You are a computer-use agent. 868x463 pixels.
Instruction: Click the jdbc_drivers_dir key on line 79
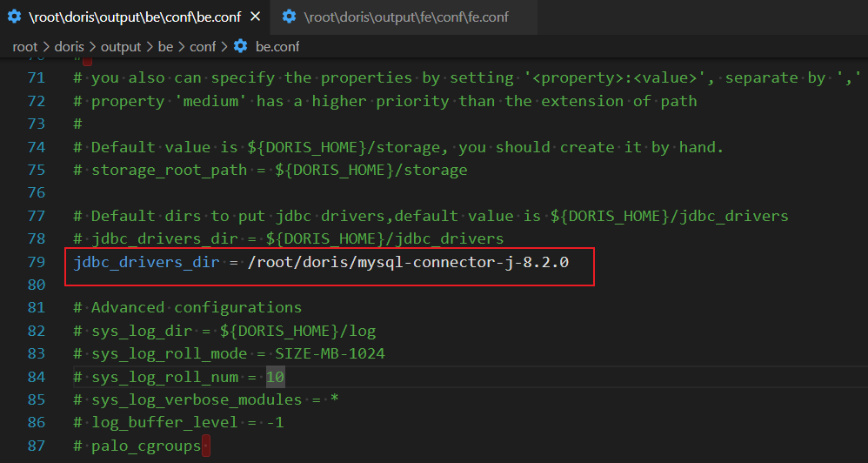click(147, 262)
